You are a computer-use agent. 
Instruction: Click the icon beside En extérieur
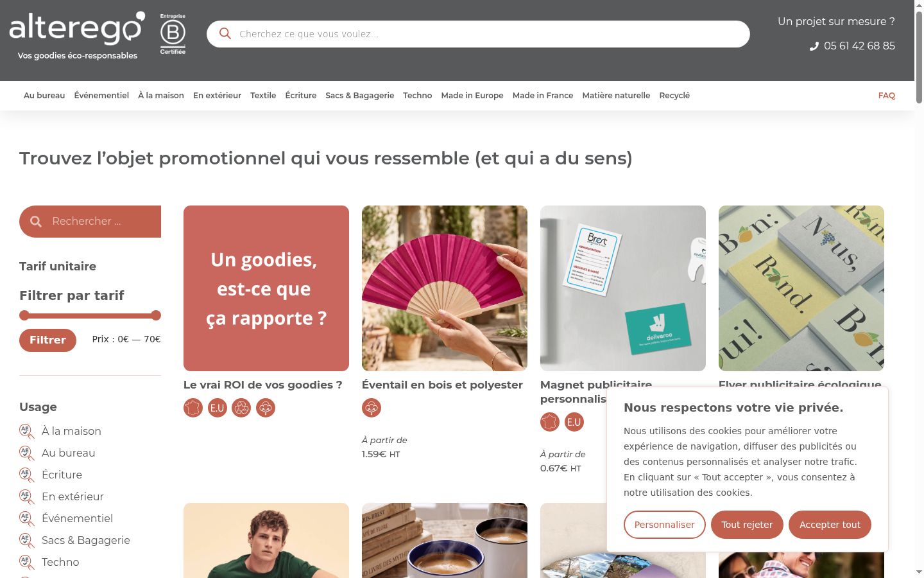(x=26, y=496)
